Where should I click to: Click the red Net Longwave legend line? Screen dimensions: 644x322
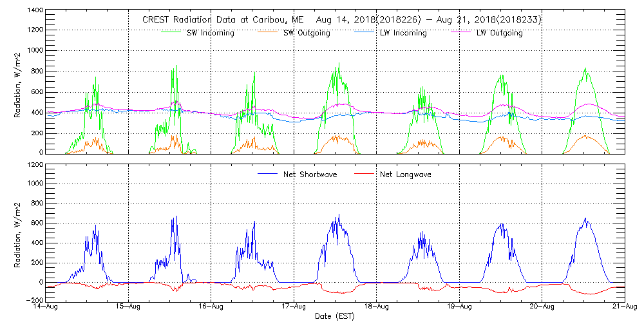(363, 174)
